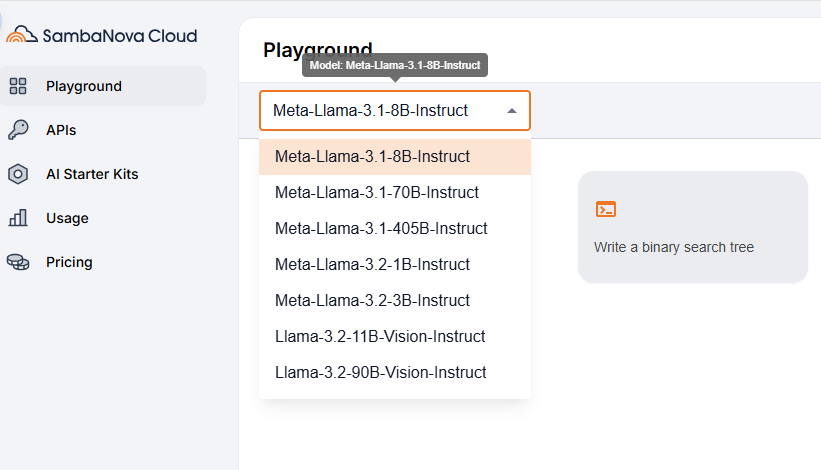Viewport: 821px width, 470px height.
Task: Open the APIs page in sidebar
Action: point(61,130)
